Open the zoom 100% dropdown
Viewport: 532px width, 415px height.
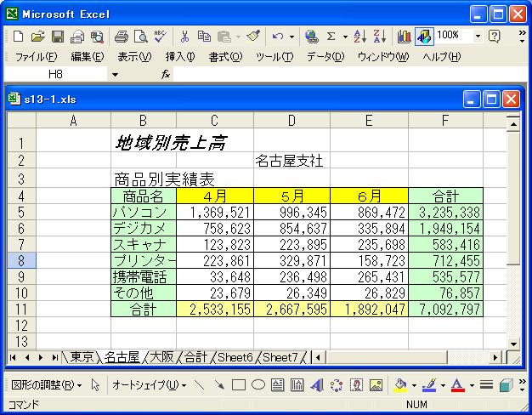coord(478,36)
